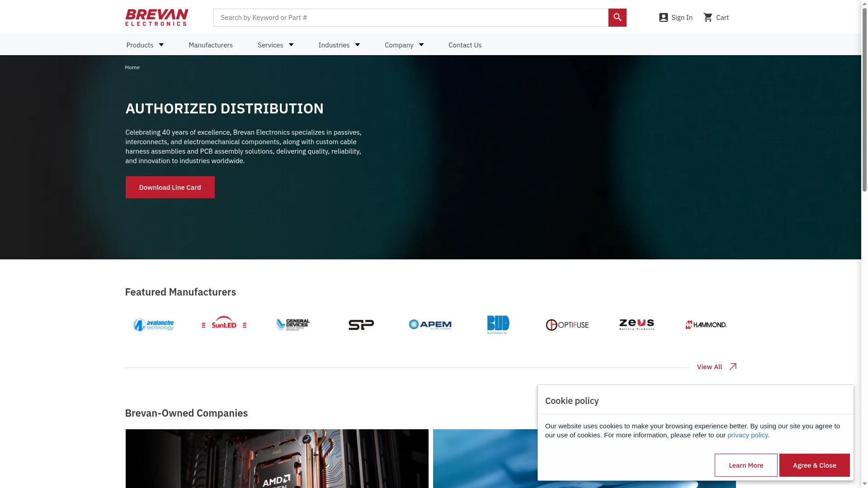
Task: Open the Manufacturers nav item
Action: (211, 45)
